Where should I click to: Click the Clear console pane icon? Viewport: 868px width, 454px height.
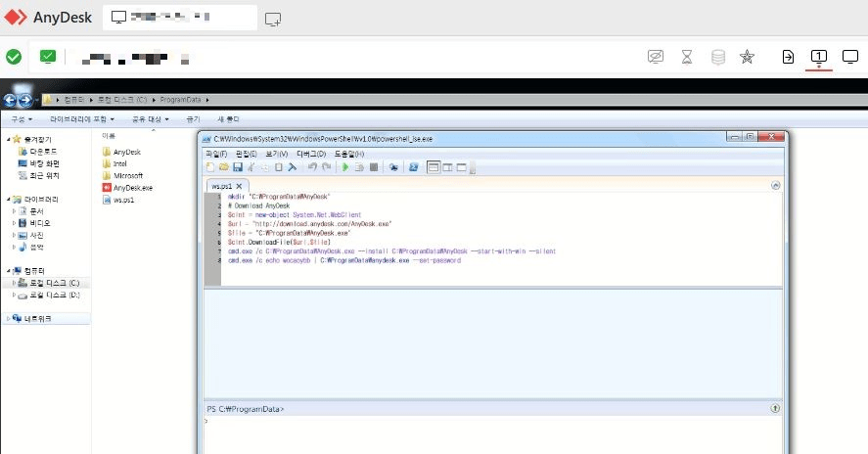tap(293, 167)
